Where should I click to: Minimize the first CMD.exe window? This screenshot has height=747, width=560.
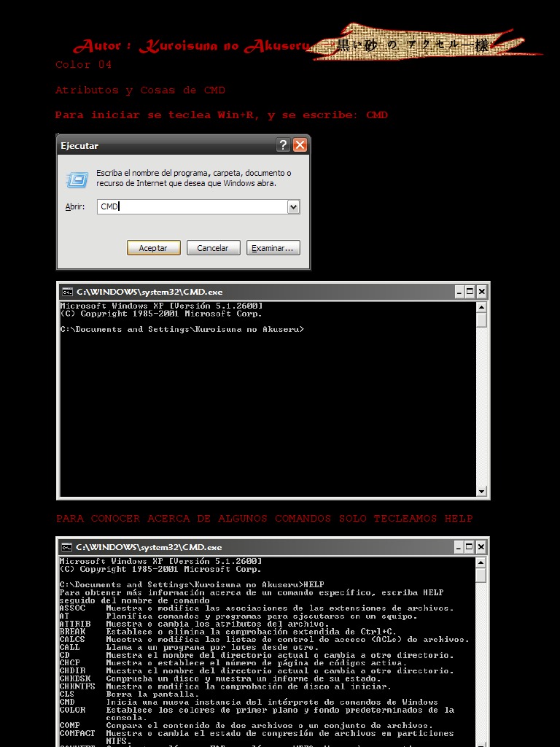pyautogui.click(x=459, y=292)
